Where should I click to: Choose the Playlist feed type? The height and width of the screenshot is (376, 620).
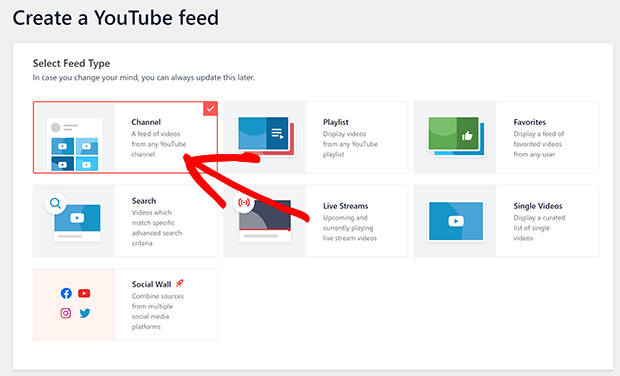click(316, 137)
